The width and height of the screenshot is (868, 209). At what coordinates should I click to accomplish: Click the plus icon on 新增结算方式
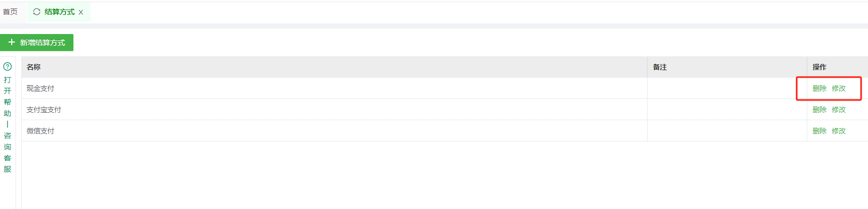tap(11, 42)
